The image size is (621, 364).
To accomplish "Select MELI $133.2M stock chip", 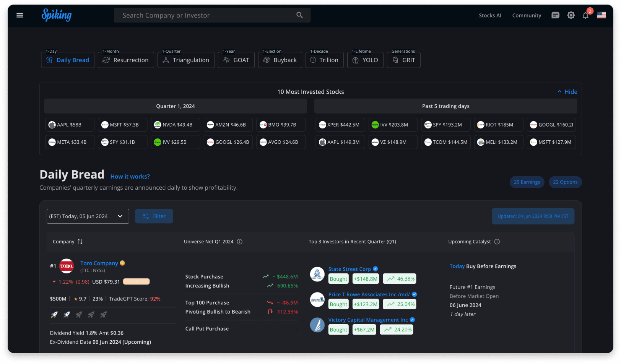I will click(x=499, y=142).
